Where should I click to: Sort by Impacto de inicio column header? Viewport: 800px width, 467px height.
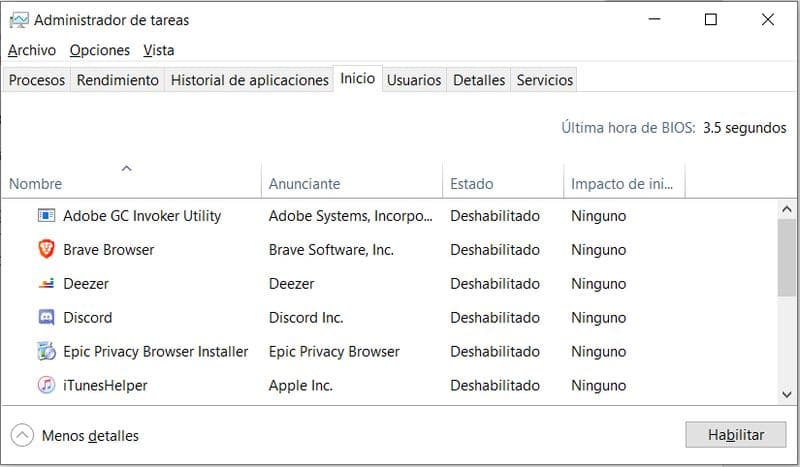point(624,181)
